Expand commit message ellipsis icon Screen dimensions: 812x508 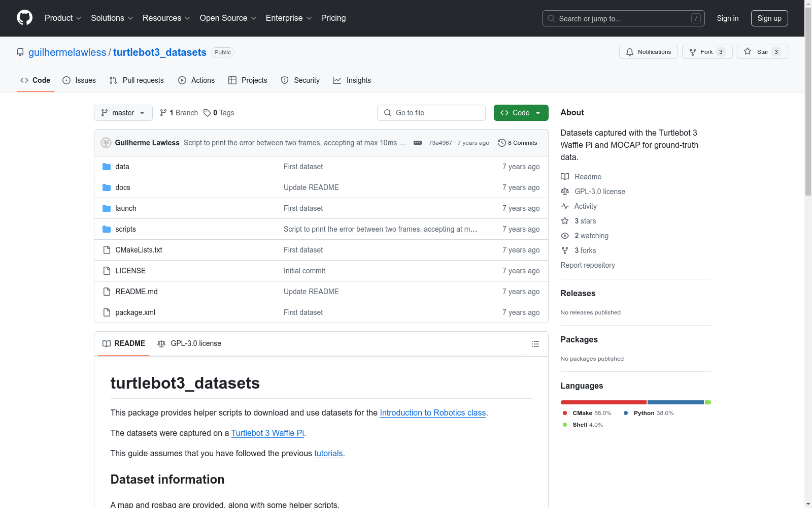418,143
